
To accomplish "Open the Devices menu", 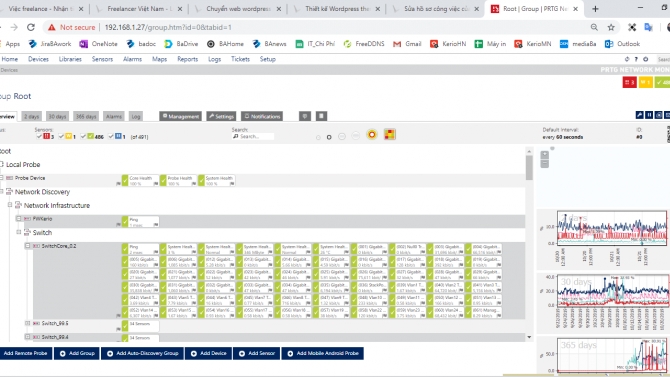I will pos(38,59).
